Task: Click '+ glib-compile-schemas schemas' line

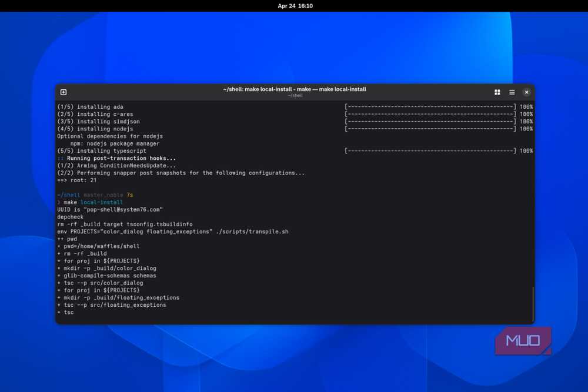Action: click(x=106, y=276)
